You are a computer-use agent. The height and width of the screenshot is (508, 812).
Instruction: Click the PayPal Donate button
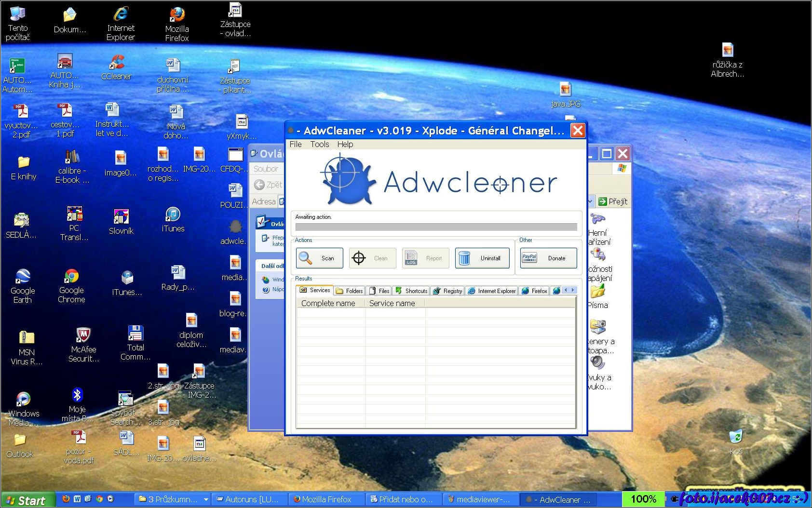(x=548, y=258)
